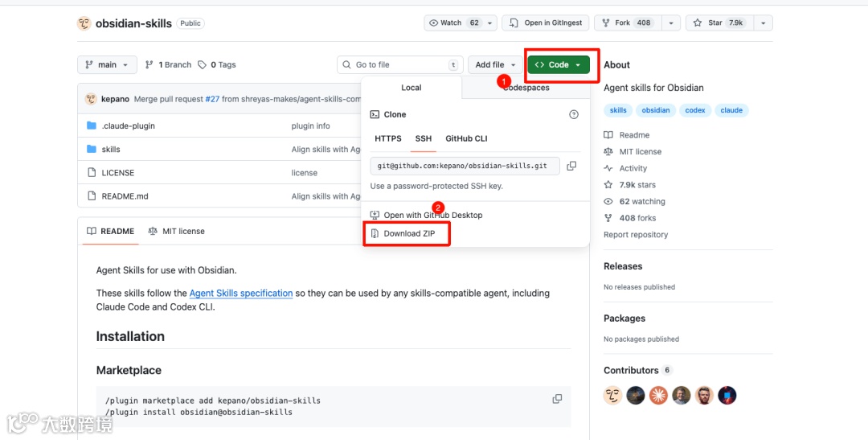Click the last contributor avatar
868x440 pixels.
point(727,395)
